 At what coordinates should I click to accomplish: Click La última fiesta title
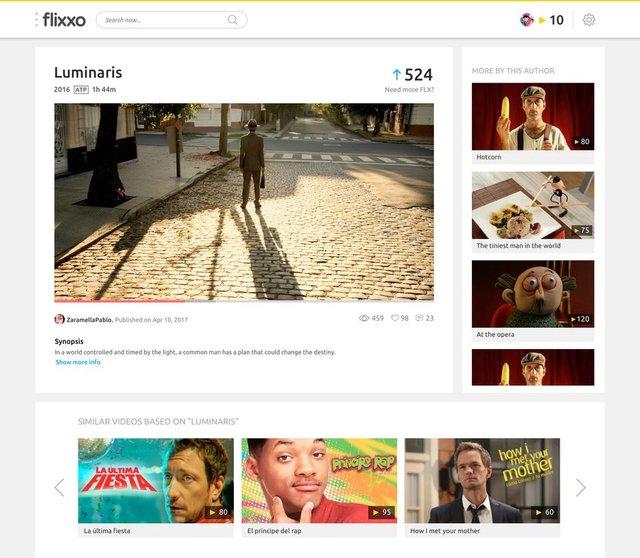107,531
